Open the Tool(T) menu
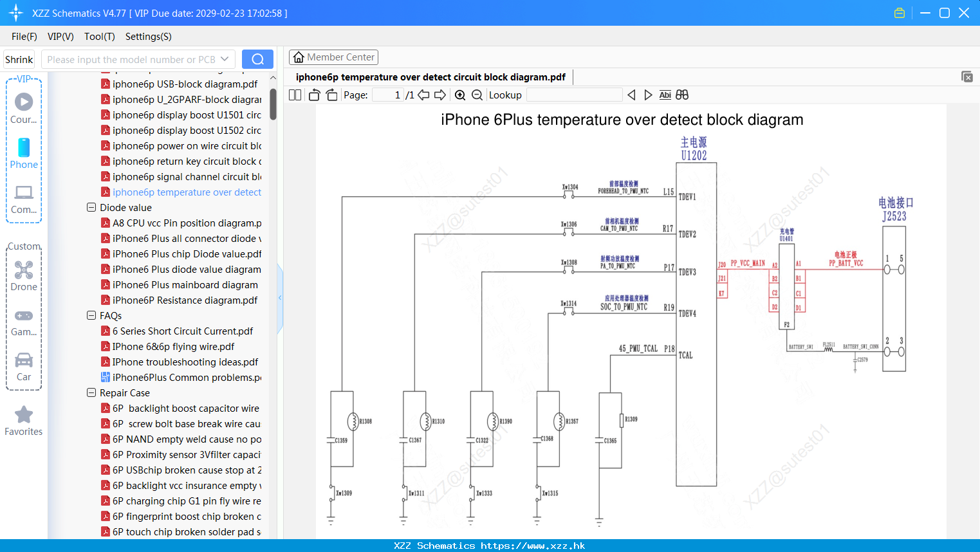The width and height of the screenshot is (980, 552). click(100, 37)
